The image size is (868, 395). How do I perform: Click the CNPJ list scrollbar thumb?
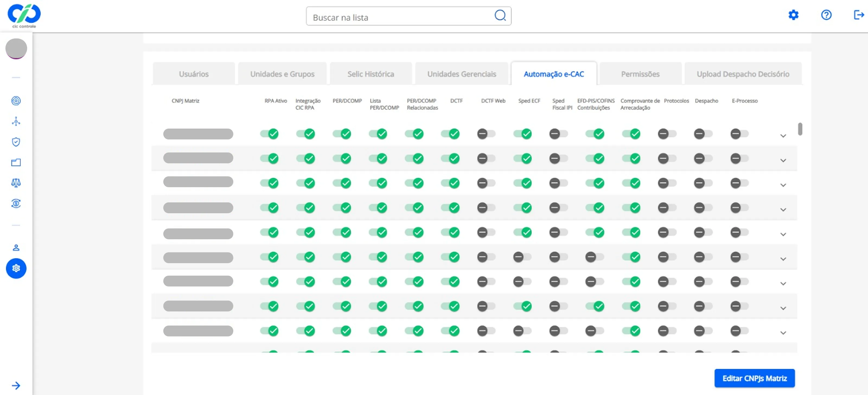tap(800, 129)
